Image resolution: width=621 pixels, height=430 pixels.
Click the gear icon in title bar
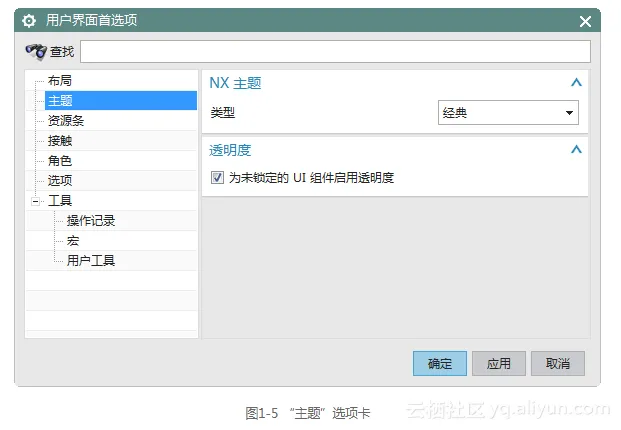pyautogui.click(x=29, y=21)
